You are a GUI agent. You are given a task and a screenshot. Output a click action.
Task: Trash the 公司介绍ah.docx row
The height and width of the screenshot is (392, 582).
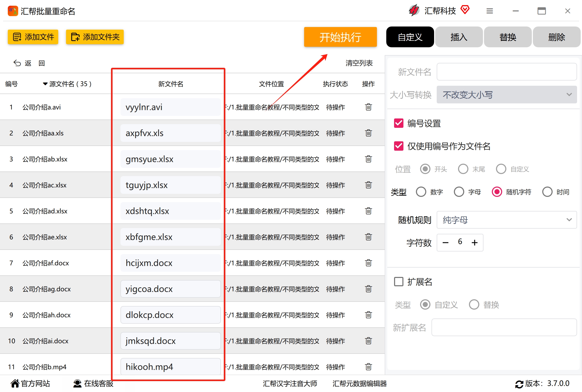[x=368, y=315]
